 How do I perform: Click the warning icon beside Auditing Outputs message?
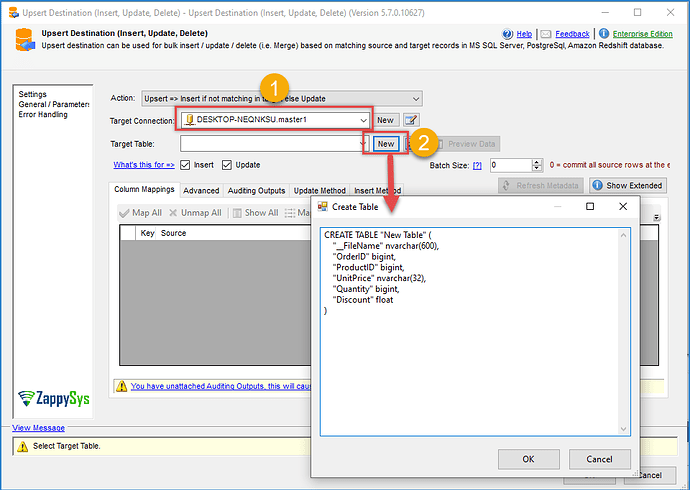[121, 386]
